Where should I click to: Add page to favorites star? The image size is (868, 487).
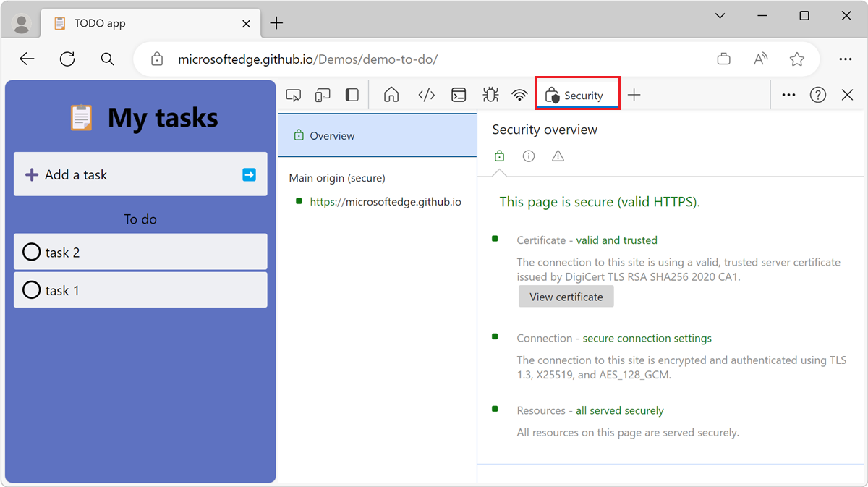tap(797, 59)
